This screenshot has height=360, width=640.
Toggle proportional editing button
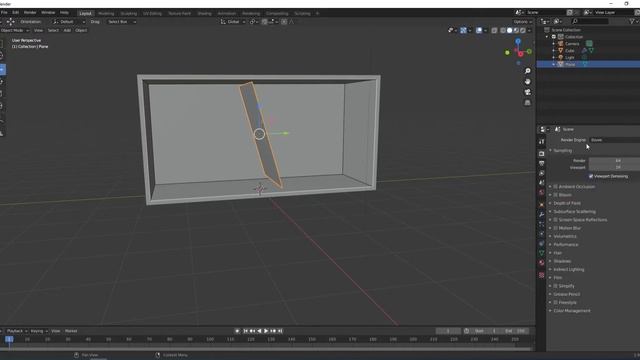point(284,22)
